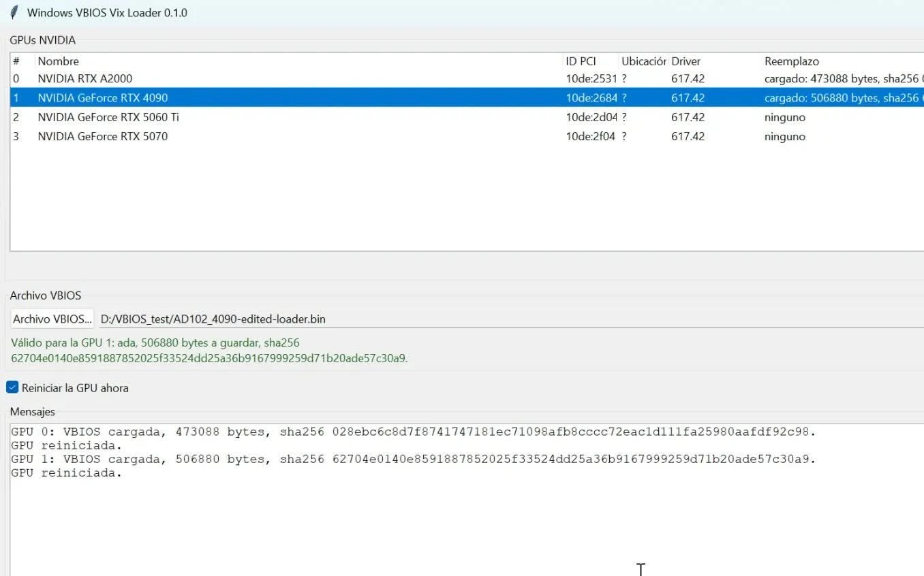Select the NVIDIA GeForce RTX 4090 row
The width and height of the screenshot is (924, 576).
pos(467,97)
